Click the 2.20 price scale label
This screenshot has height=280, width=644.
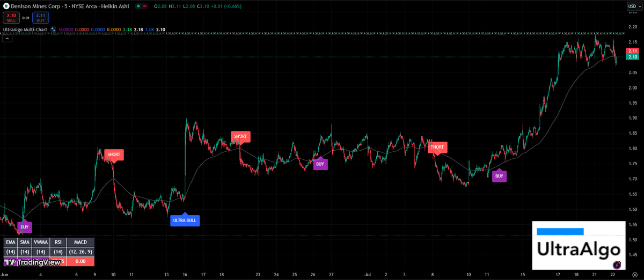point(633,27)
